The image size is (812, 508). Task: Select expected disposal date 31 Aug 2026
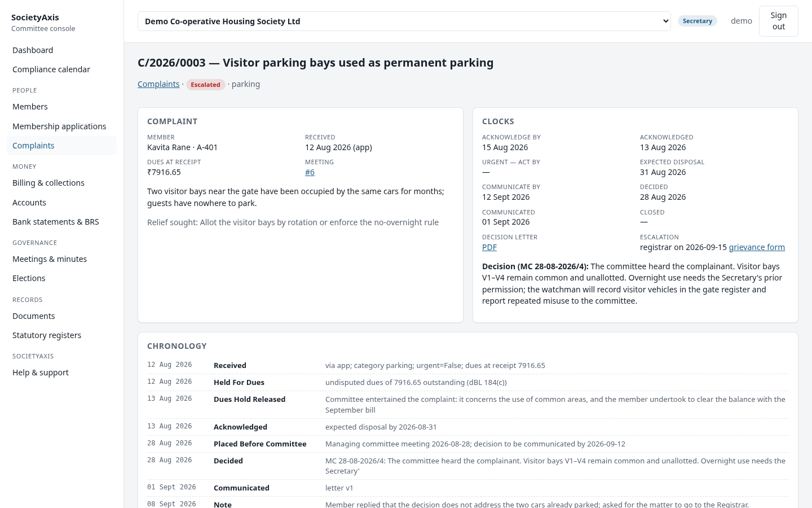(x=663, y=172)
